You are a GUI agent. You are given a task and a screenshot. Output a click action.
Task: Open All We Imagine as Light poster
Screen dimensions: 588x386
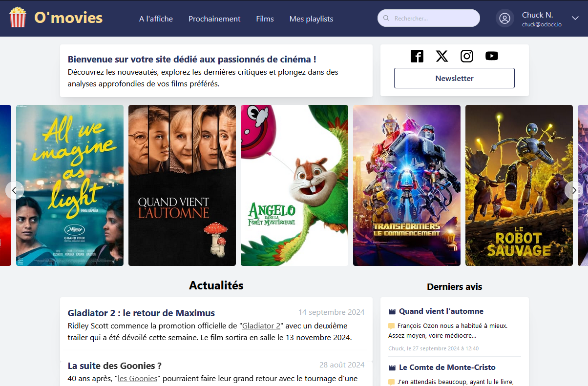tap(70, 185)
